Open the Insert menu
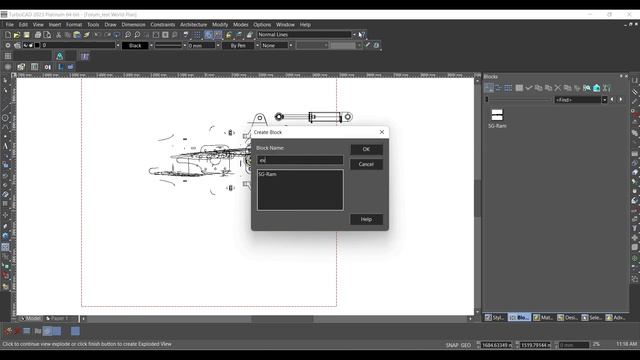The image size is (640, 360). (55, 25)
